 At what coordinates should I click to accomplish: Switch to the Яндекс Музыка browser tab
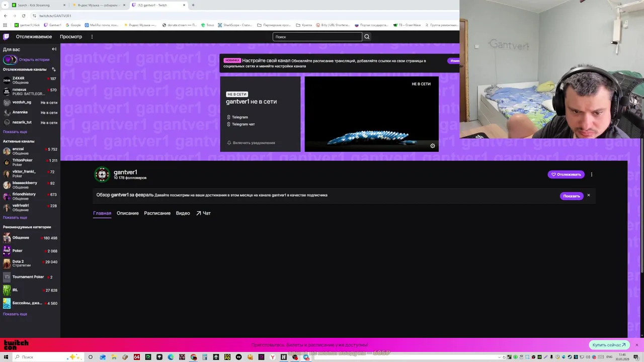98,5
